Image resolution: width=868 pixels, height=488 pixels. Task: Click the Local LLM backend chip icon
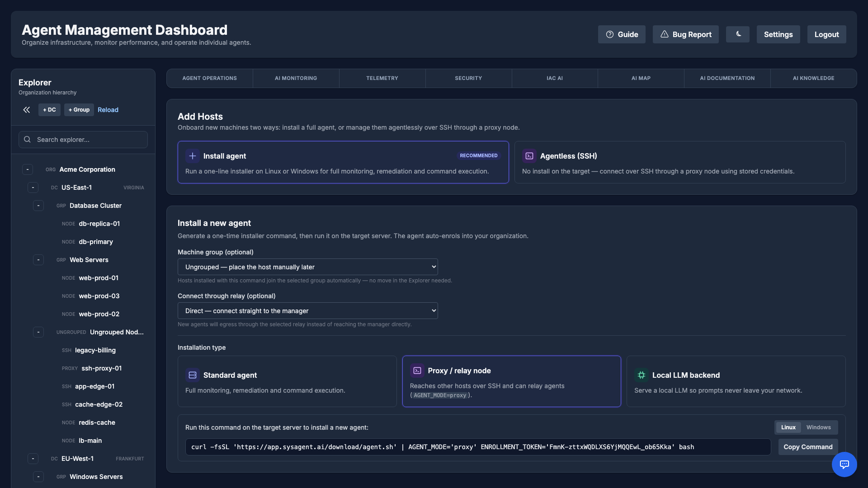642,375
